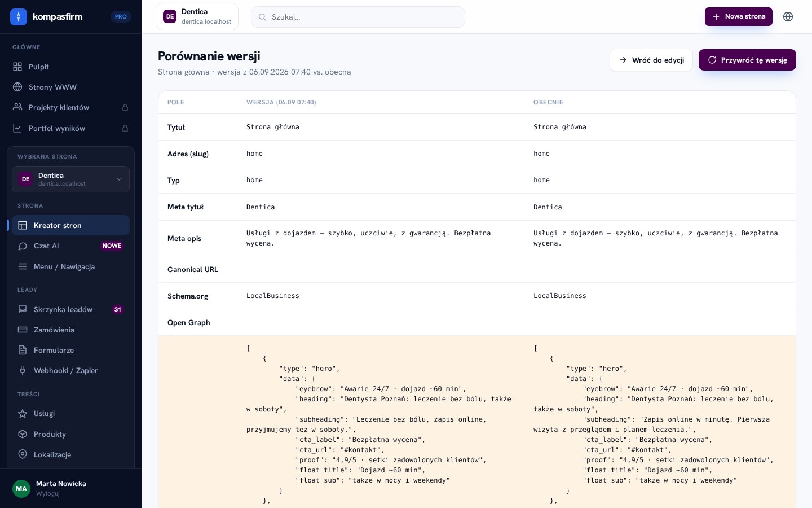
Task: Click the Strony WWW globe icon
Action: pos(17,87)
